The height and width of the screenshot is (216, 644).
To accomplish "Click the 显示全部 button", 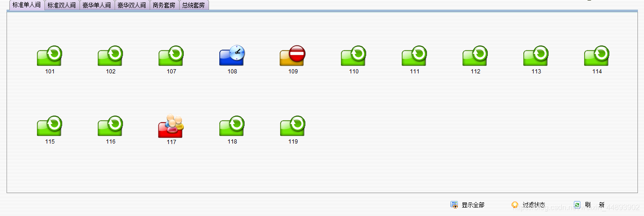I will (x=467, y=205).
